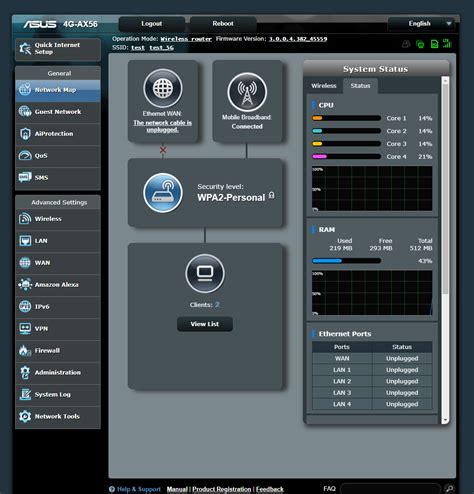Open WAN settings globe icon
Viewport: 474px width, 494px height.
pos(25,263)
